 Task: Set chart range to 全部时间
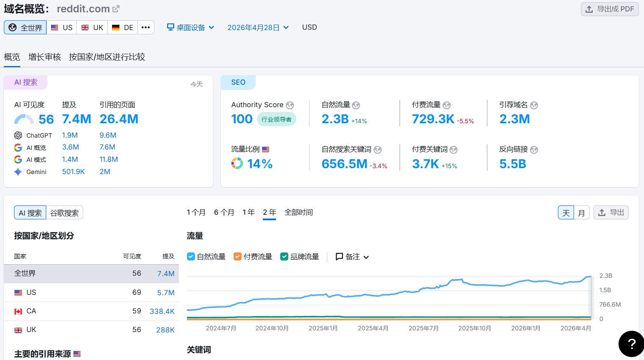click(x=299, y=212)
